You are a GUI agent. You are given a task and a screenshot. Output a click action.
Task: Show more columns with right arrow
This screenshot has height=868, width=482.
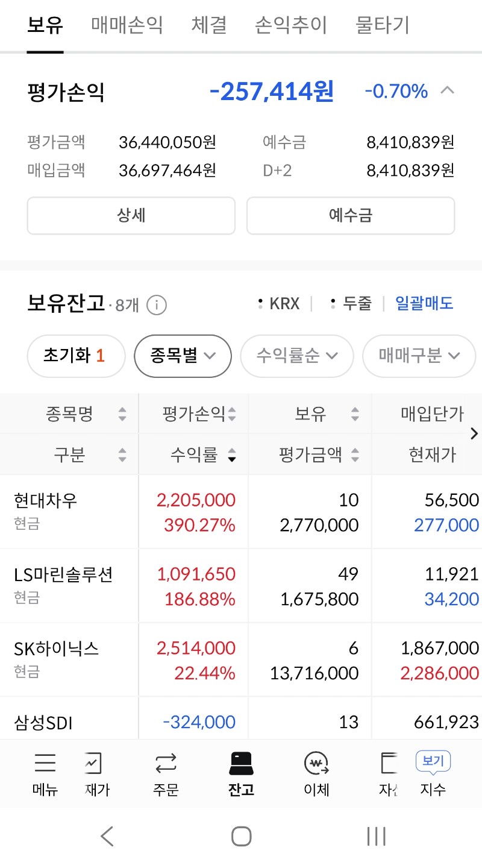pyautogui.click(x=474, y=433)
